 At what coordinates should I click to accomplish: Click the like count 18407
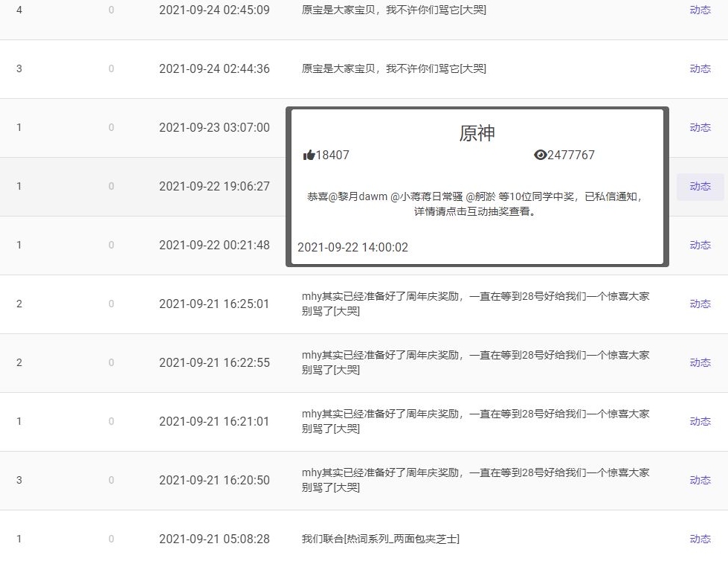point(332,156)
